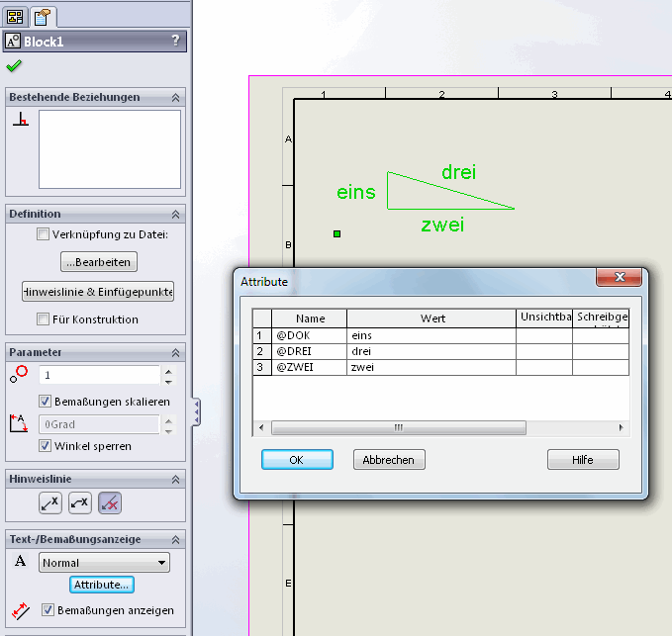Select the 'zwei' text in drawing
672x636 pixels.
pos(442,225)
